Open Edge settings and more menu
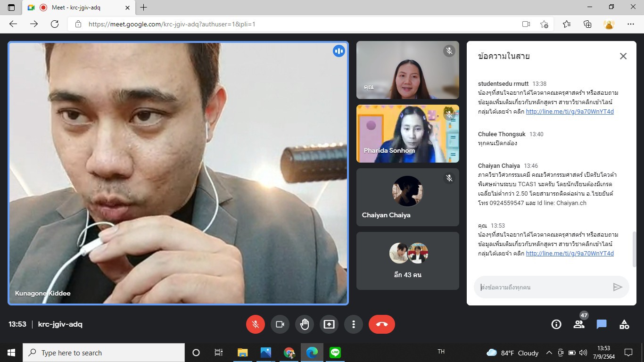This screenshot has width=644, height=362. [x=631, y=24]
